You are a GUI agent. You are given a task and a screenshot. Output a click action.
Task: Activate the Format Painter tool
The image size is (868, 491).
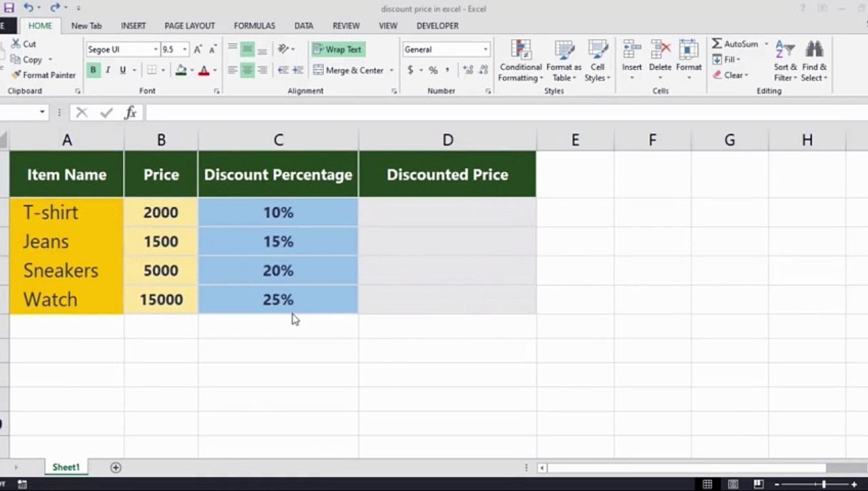[42, 75]
